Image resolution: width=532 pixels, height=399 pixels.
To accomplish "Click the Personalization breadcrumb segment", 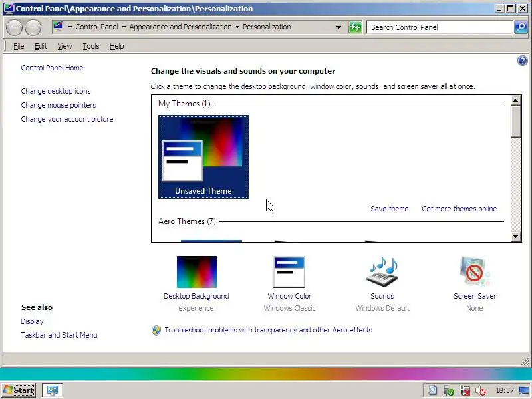I will click(267, 27).
